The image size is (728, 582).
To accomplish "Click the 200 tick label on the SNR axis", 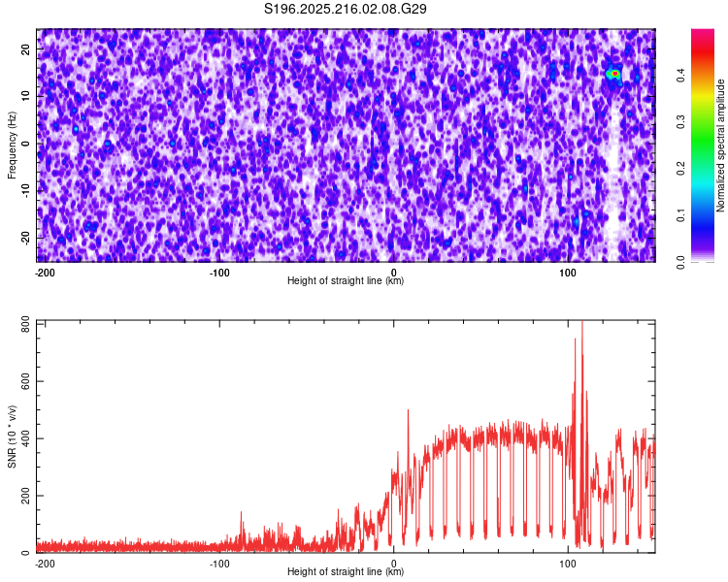I will tap(25, 496).
